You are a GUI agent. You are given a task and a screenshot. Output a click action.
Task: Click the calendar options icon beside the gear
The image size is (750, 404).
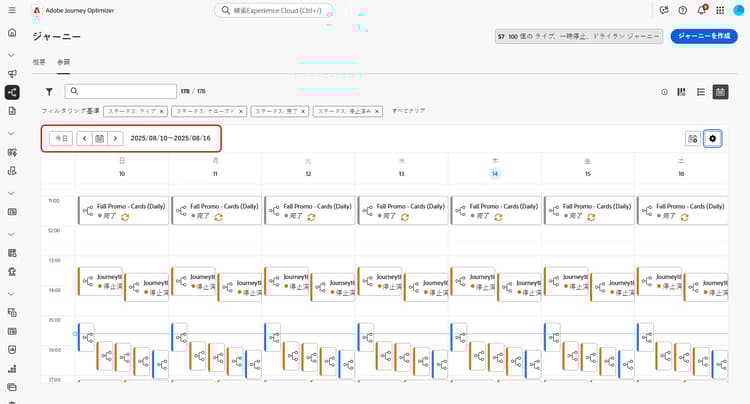(x=693, y=139)
